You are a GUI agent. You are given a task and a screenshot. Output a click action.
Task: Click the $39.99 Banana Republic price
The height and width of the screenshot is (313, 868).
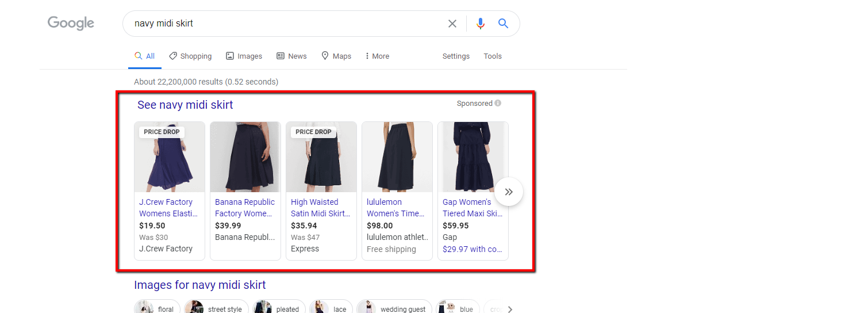228,226
